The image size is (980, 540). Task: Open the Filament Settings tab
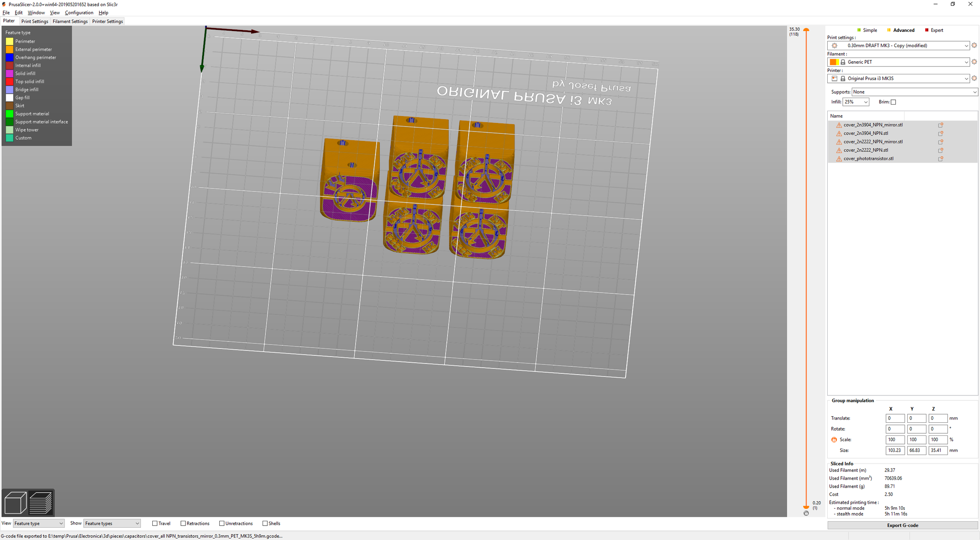[70, 21]
